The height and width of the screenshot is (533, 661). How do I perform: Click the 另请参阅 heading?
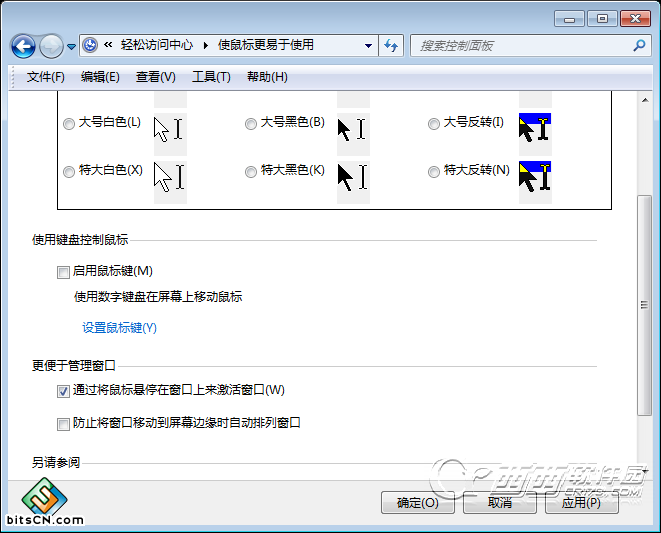pos(56,463)
